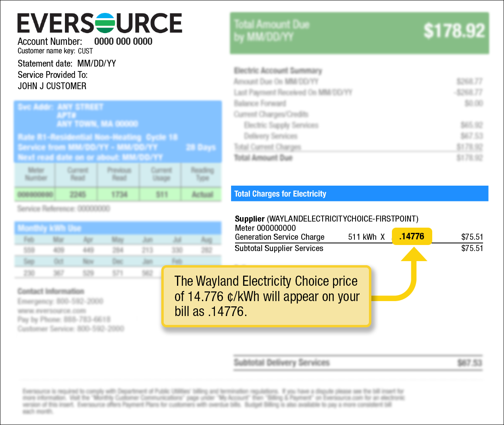
Task: Click the Contact Information heading
Action: pos(51,291)
